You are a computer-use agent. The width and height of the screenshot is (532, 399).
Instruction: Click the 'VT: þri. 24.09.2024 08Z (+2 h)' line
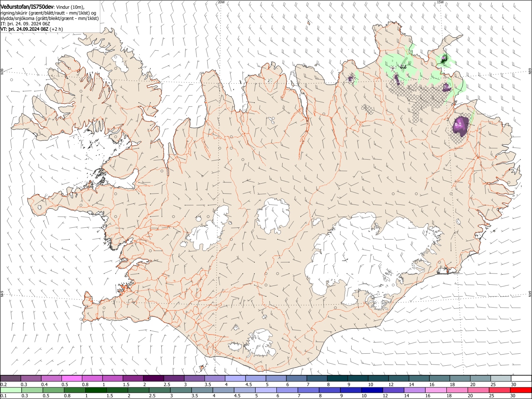(32, 29)
